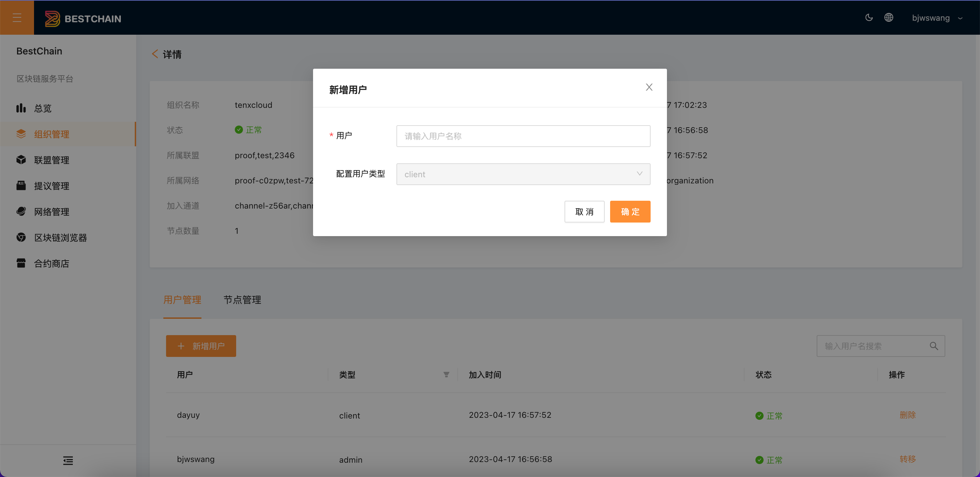Expand the bjwswang account dropdown
The height and width of the screenshot is (477, 980).
tap(937, 18)
